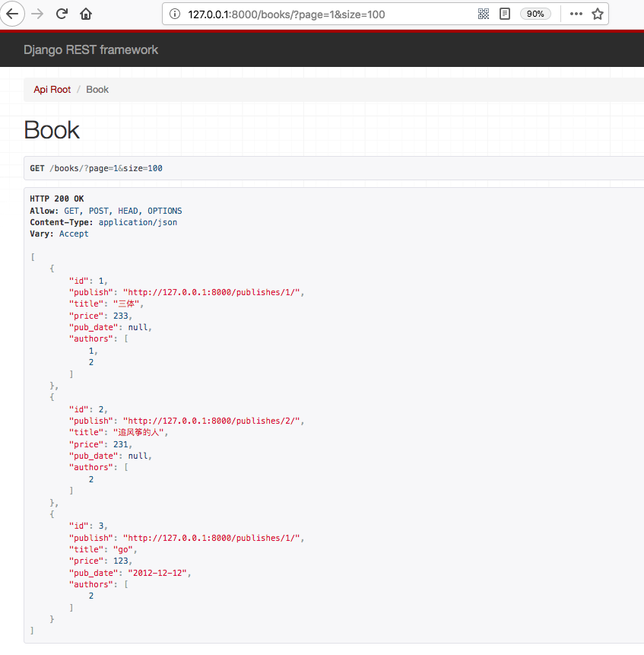Select the "id": 3 line

[88, 526]
